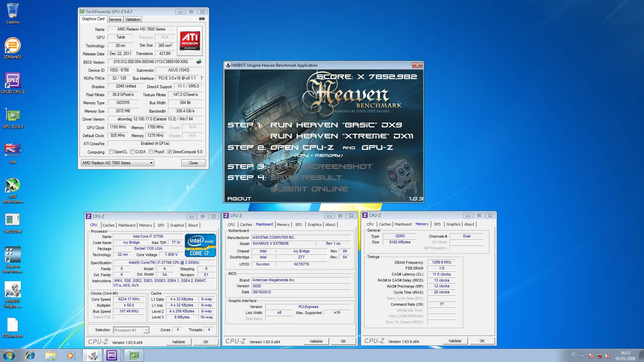
Task: Enable the CUDA checkbox in GPU-Z
Action: tap(132, 152)
